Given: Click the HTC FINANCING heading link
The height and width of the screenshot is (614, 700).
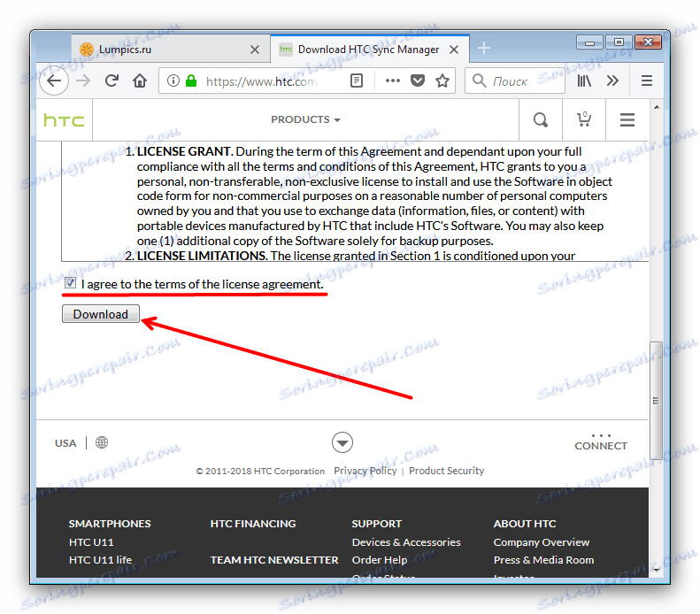Looking at the screenshot, I should 253,524.
